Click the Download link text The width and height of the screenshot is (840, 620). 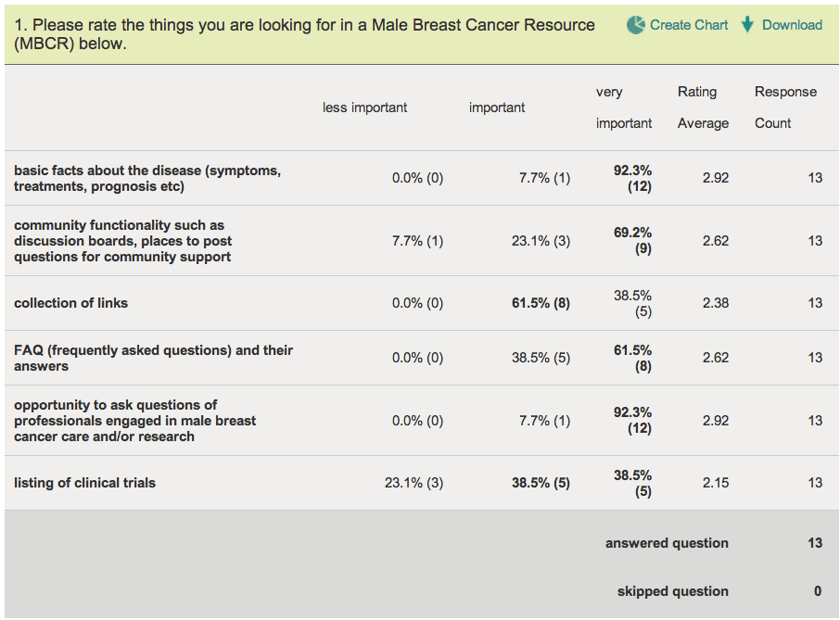click(792, 25)
